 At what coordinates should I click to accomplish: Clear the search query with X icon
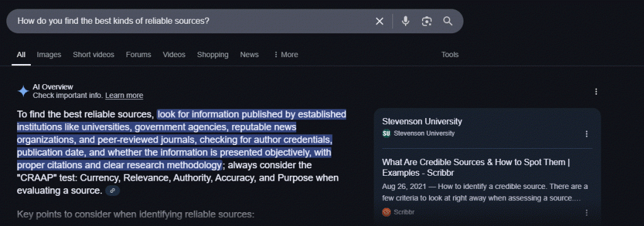[379, 21]
